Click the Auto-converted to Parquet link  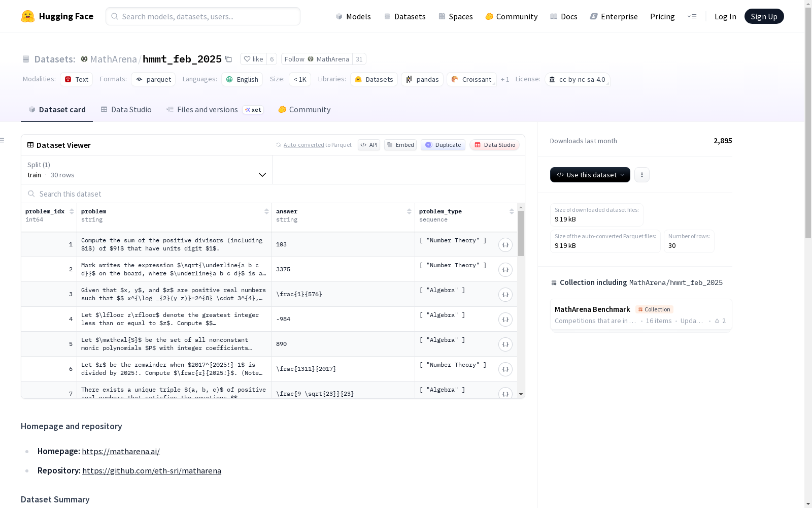[x=318, y=145]
